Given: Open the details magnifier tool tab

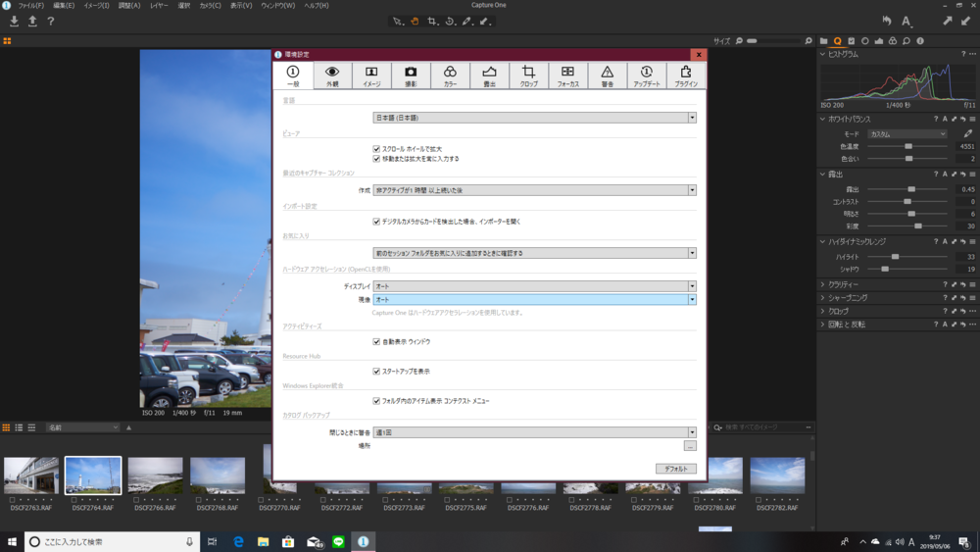Looking at the screenshot, I should click(x=906, y=40).
